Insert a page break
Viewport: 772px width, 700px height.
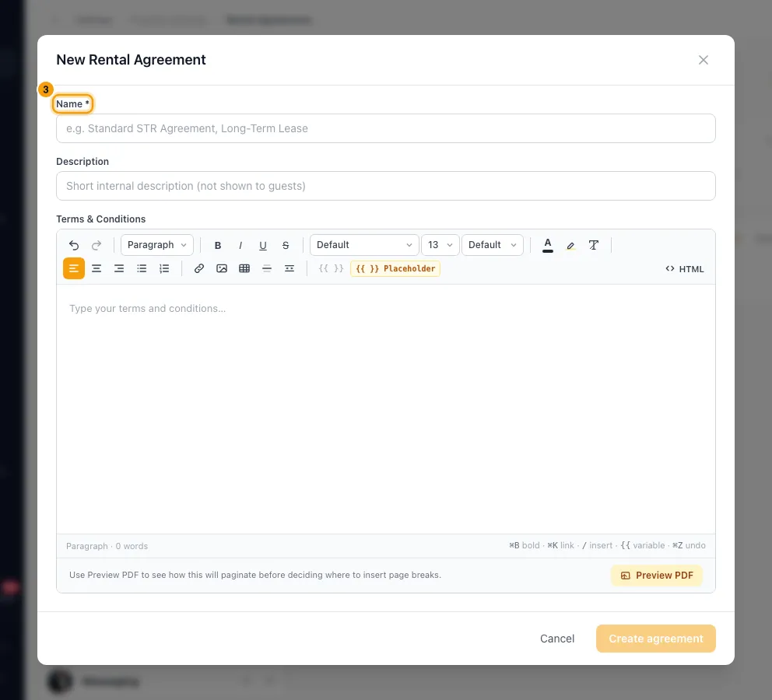289,268
